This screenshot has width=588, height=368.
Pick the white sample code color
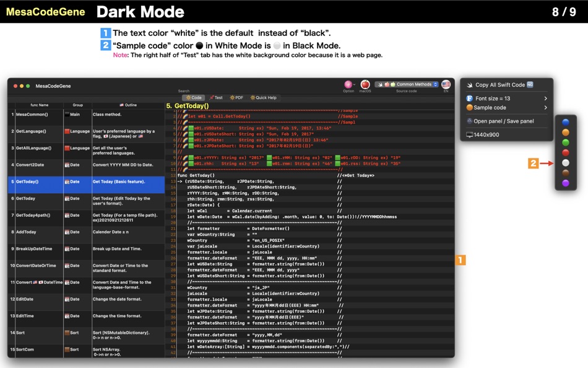566,162
